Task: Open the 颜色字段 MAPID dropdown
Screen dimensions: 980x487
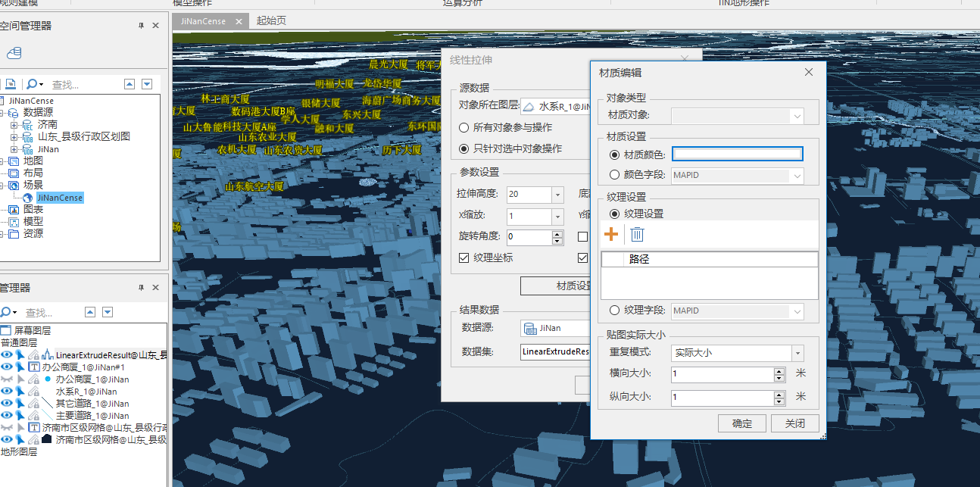Action: [797, 175]
